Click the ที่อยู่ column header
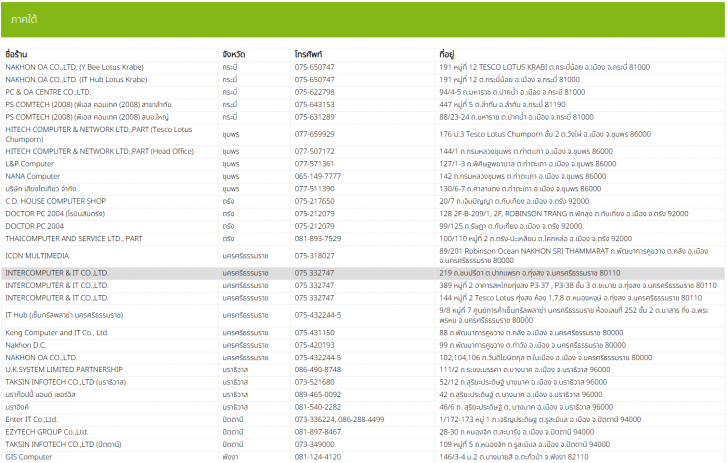The image size is (728, 463). point(447,54)
